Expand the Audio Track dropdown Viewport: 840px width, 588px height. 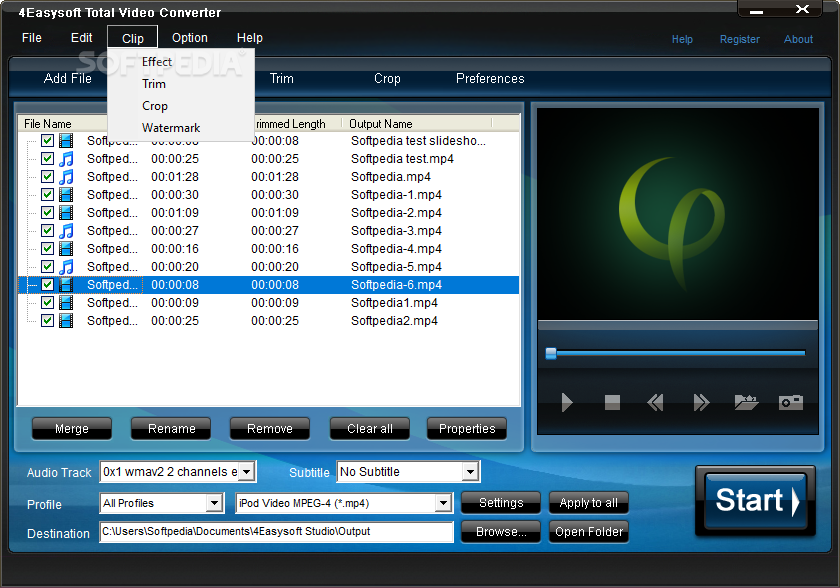(x=246, y=472)
